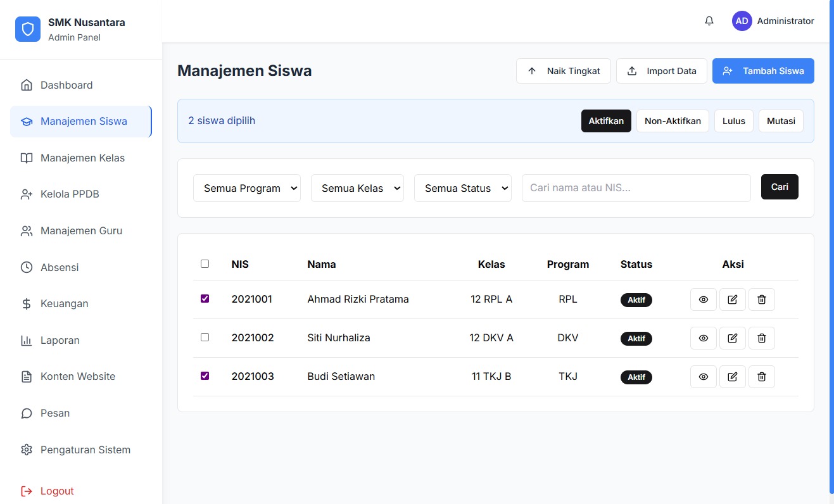
Task: Click the edit icon for Ahmad Rizki Pratama
Action: pos(732,299)
